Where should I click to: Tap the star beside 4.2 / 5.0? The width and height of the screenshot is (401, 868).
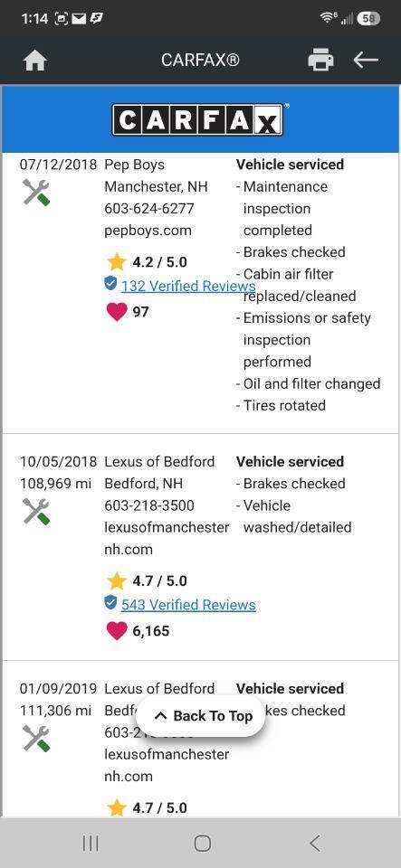[x=117, y=261]
